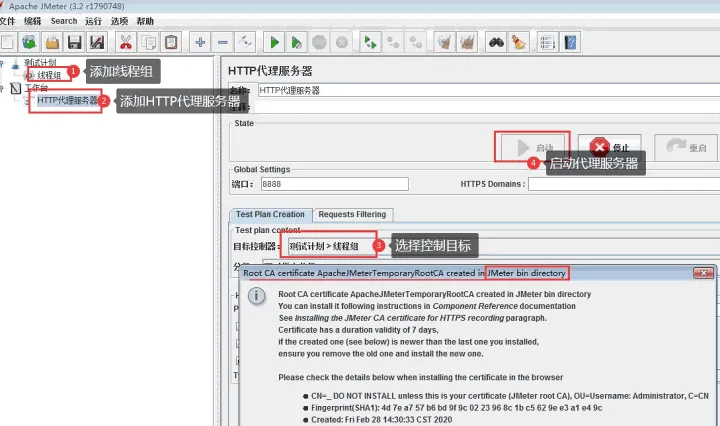
Task: Open the 运行 menu
Action: click(x=93, y=21)
